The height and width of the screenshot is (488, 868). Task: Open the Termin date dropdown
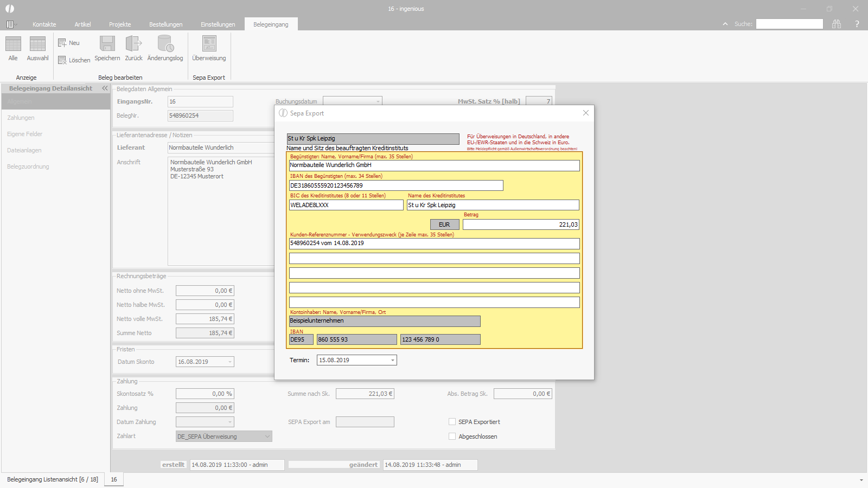393,360
